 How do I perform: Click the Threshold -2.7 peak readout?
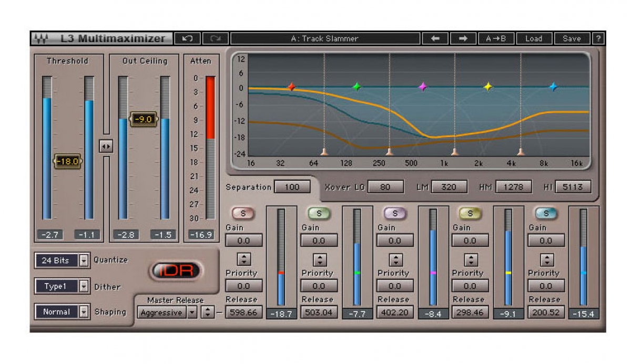pos(49,235)
